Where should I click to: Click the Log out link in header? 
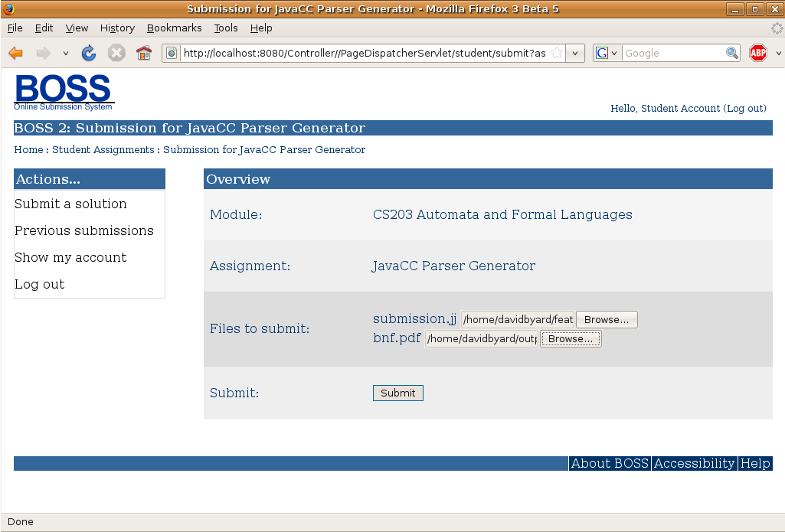click(x=745, y=109)
